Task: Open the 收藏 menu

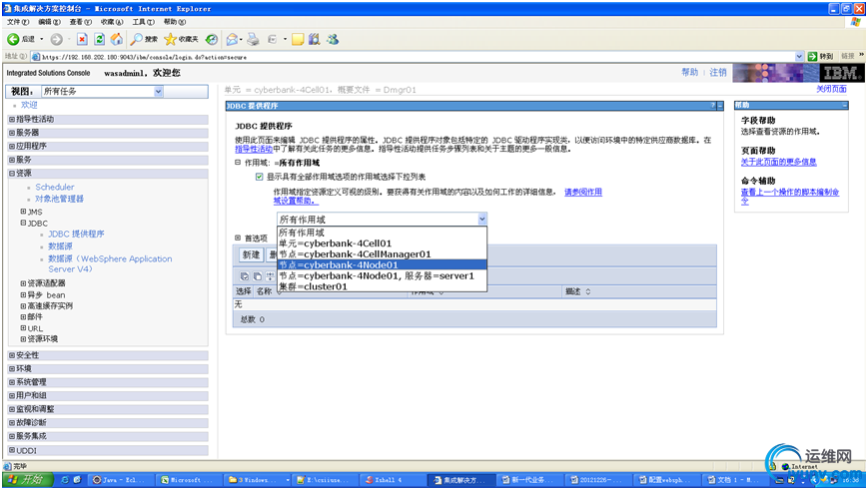Action: point(112,22)
